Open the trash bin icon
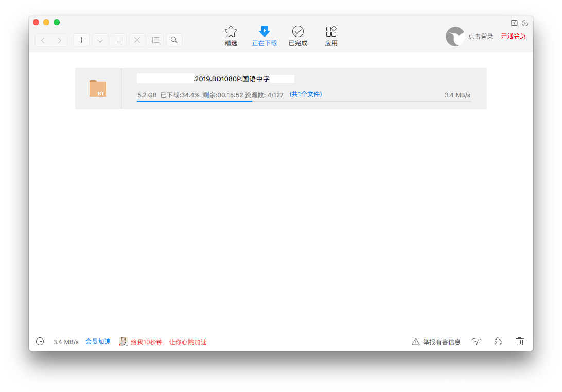This screenshot has width=562, height=392. tap(520, 342)
